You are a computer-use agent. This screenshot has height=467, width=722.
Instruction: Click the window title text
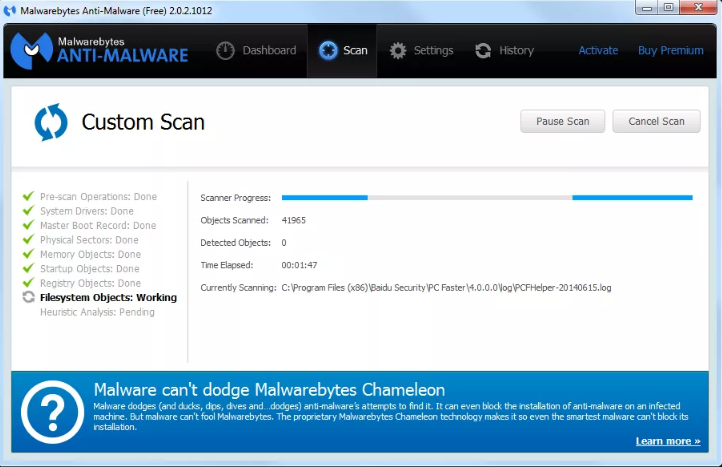(x=116, y=11)
